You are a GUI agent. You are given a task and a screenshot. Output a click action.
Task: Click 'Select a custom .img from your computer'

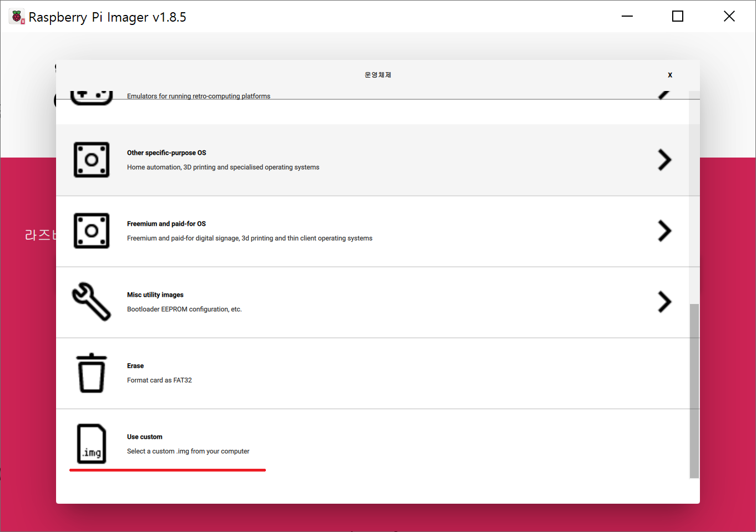click(x=188, y=451)
